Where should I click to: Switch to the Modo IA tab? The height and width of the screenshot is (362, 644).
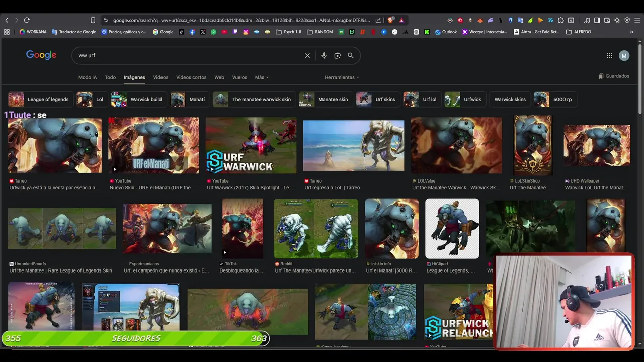pos(88,77)
